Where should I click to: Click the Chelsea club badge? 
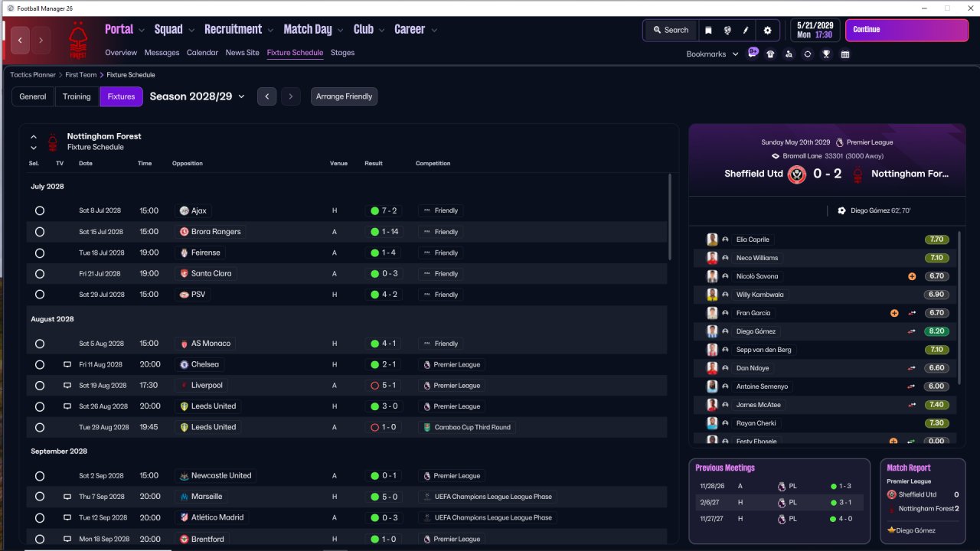184,364
